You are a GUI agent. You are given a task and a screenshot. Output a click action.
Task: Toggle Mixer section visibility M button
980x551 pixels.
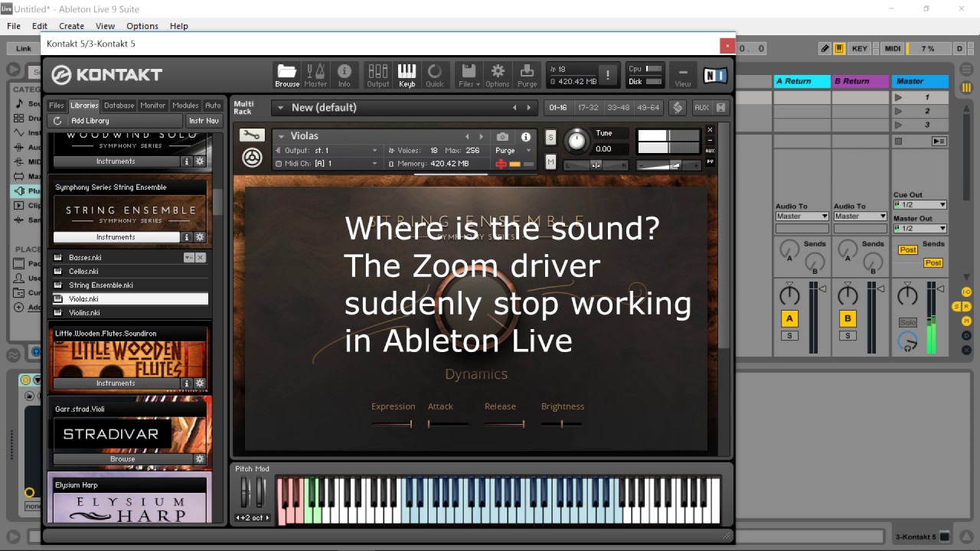pos(966,321)
